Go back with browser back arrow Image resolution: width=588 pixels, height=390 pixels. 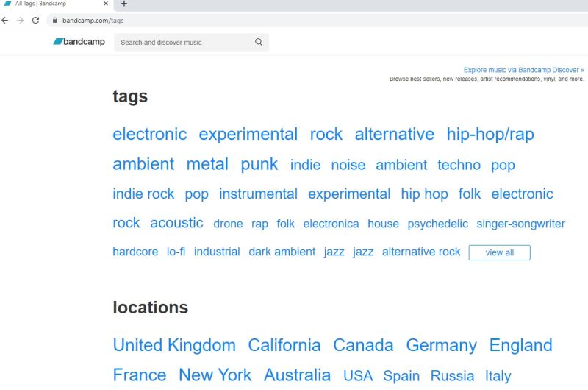point(6,20)
